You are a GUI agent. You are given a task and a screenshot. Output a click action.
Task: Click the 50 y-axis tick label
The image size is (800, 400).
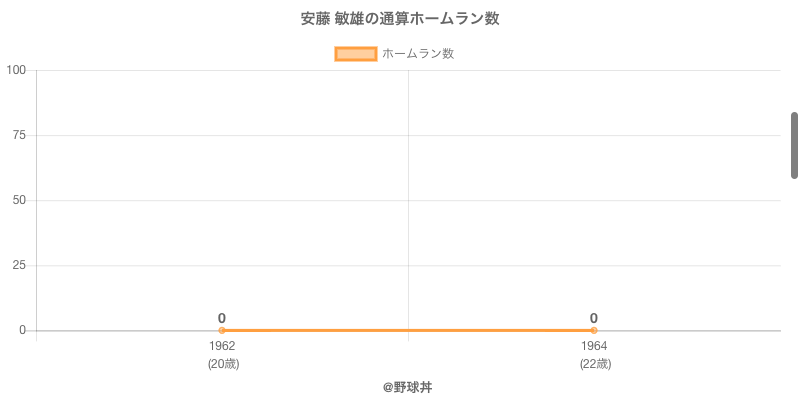coord(19,200)
